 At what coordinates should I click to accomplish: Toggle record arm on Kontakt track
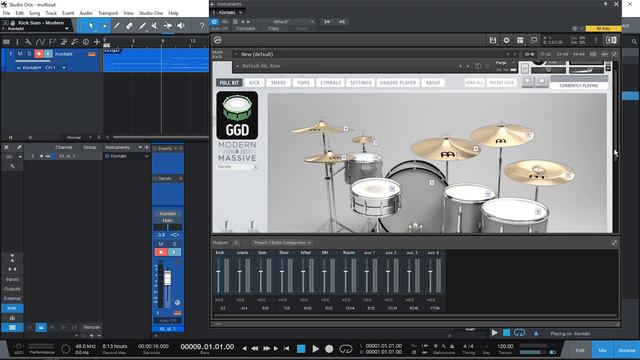click(39, 54)
